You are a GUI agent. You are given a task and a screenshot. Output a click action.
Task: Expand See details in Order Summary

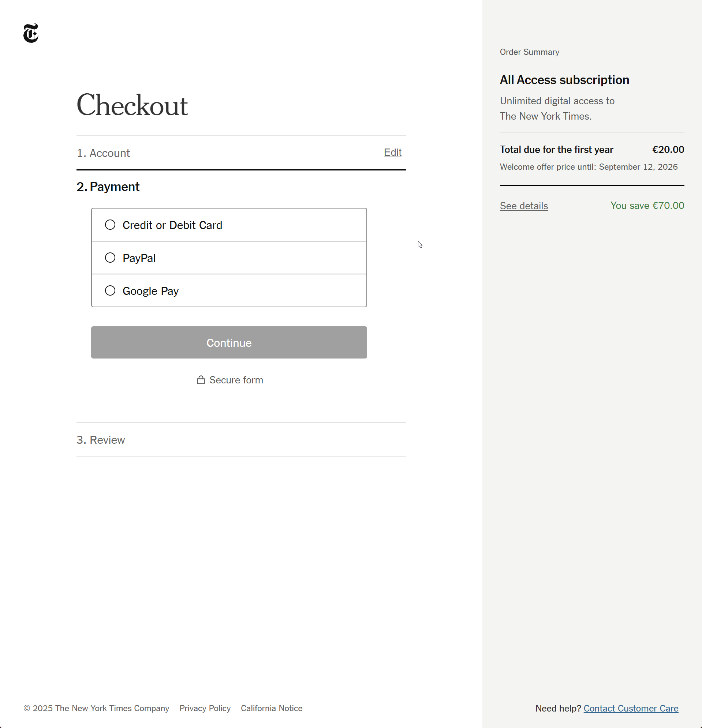click(x=524, y=206)
